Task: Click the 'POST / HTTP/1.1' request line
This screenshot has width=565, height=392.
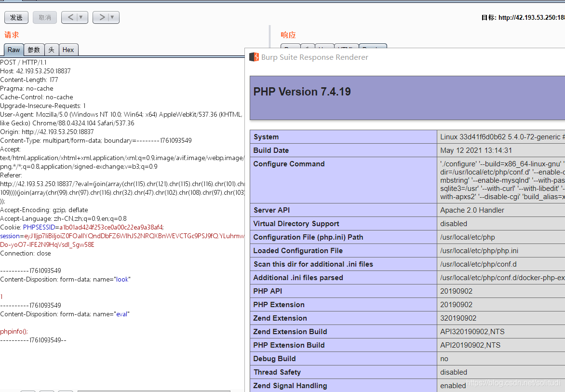Action: [x=24, y=62]
